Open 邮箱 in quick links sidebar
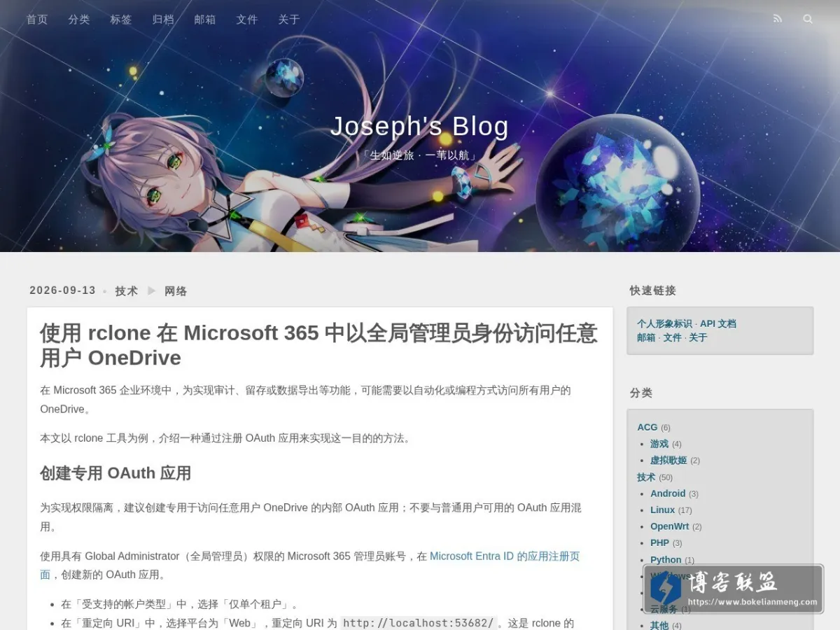This screenshot has width=840, height=630. click(646, 337)
